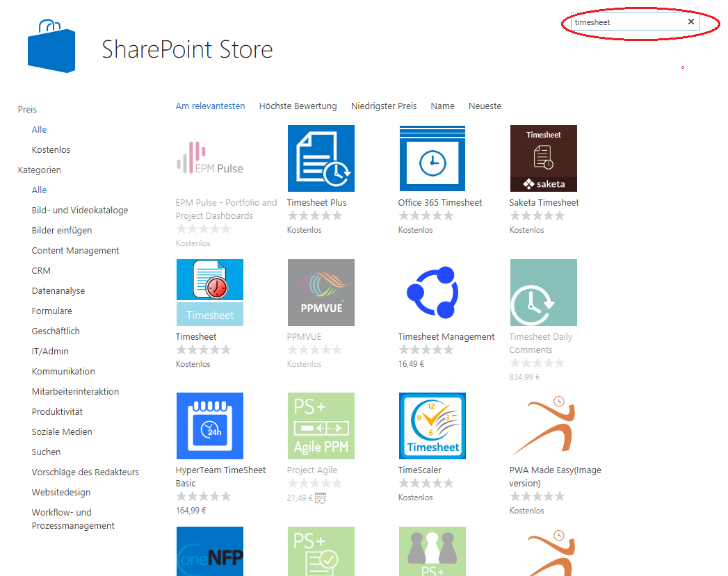Screen dimensions: 728x576
Task: Filter by Kommunikation category
Action: (x=63, y=371)
